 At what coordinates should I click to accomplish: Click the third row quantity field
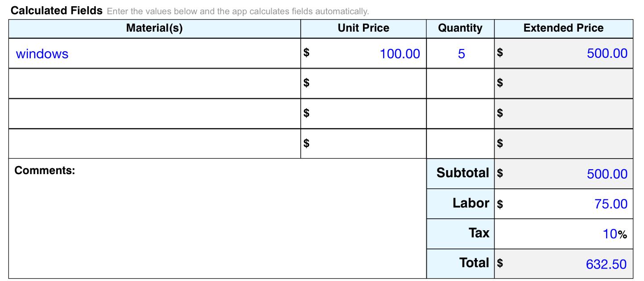pyautogui.click(x=460, y=114)
